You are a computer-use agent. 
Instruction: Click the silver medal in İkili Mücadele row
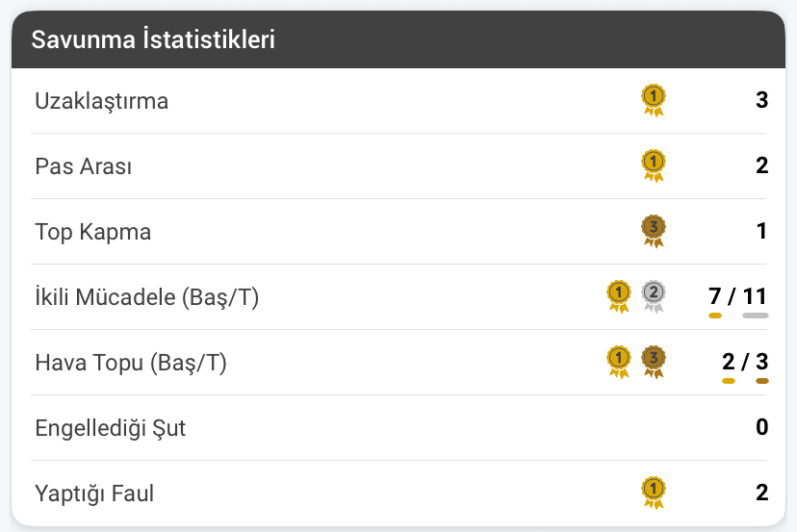(654, 296)
